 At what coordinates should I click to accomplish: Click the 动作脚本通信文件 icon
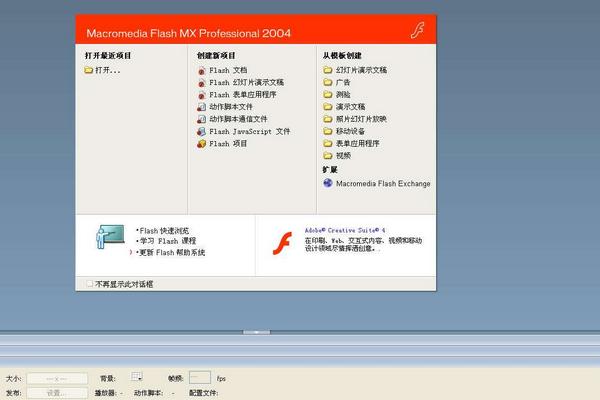[202, 119]
